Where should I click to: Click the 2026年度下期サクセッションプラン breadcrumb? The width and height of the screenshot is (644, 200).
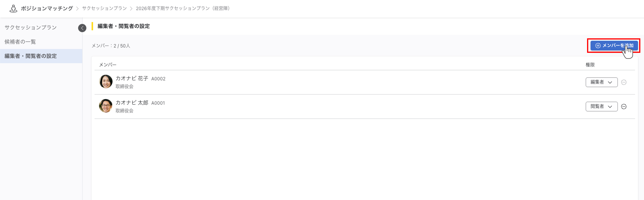(x=183, y=8)
